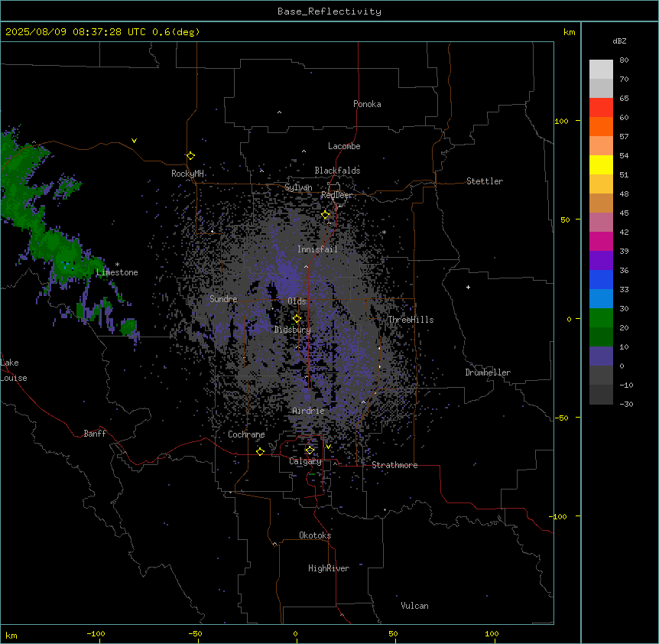
Task: Click the yellow marker above RockyMH
Action: point(190,155)
